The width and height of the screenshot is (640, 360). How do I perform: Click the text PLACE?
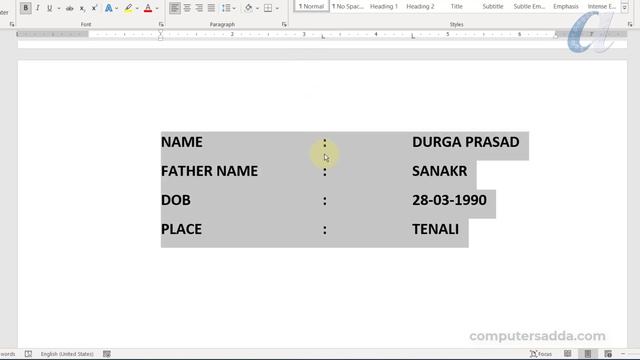coord(182,229)
